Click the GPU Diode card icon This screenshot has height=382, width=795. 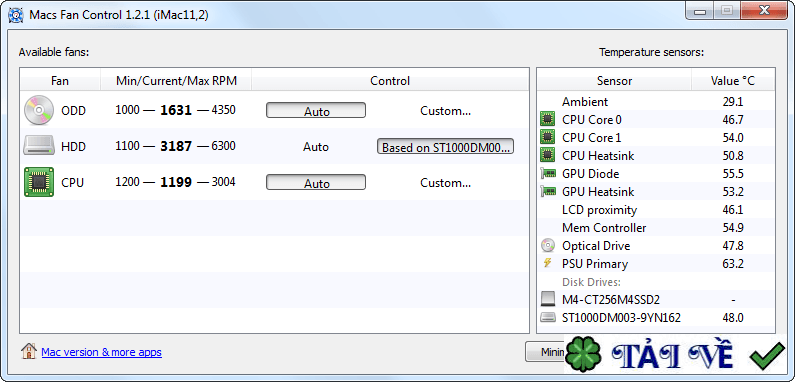coord(548,173)
